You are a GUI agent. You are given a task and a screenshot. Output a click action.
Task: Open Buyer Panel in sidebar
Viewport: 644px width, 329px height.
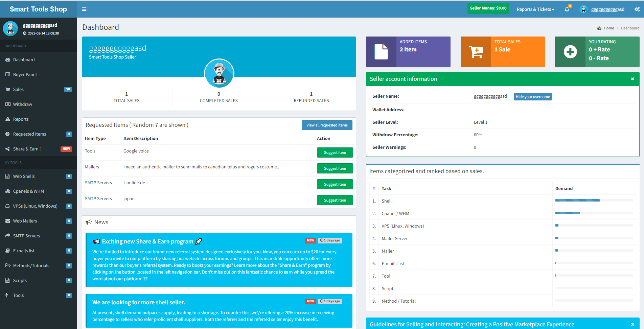tap(39, 74)
